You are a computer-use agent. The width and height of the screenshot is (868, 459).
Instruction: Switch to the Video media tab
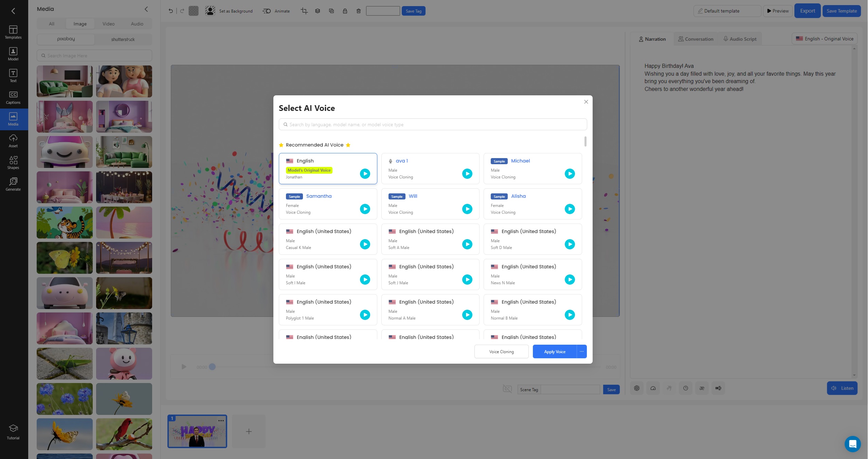pyautogui.click(x=108, y=24)
